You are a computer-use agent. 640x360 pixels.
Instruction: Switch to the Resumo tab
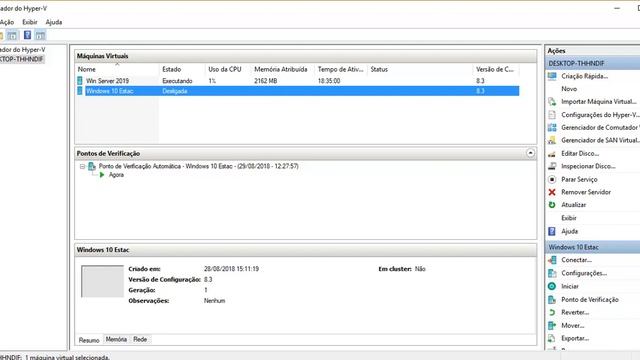(89, 340)
